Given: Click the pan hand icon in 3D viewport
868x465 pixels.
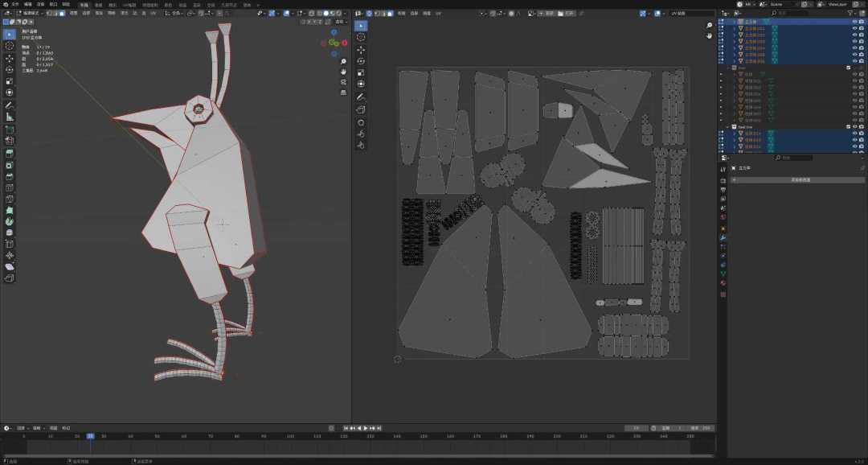Looking at the screenshot, I should 344,72.
